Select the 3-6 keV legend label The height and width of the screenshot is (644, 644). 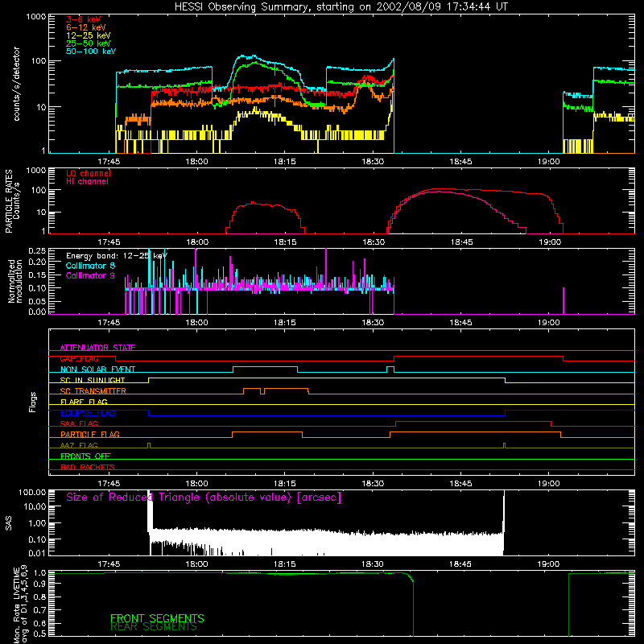pos(84,19)
